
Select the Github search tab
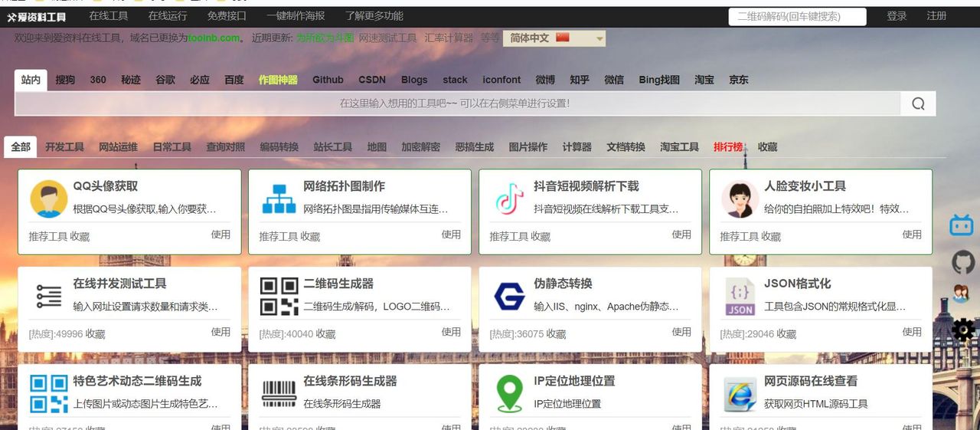tap(328, 80)
